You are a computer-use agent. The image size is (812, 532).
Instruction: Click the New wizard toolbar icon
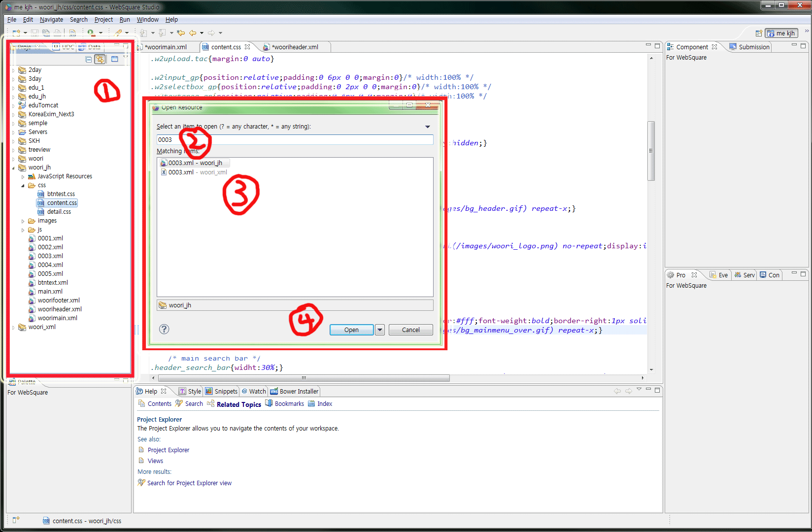tap(16, 33)
